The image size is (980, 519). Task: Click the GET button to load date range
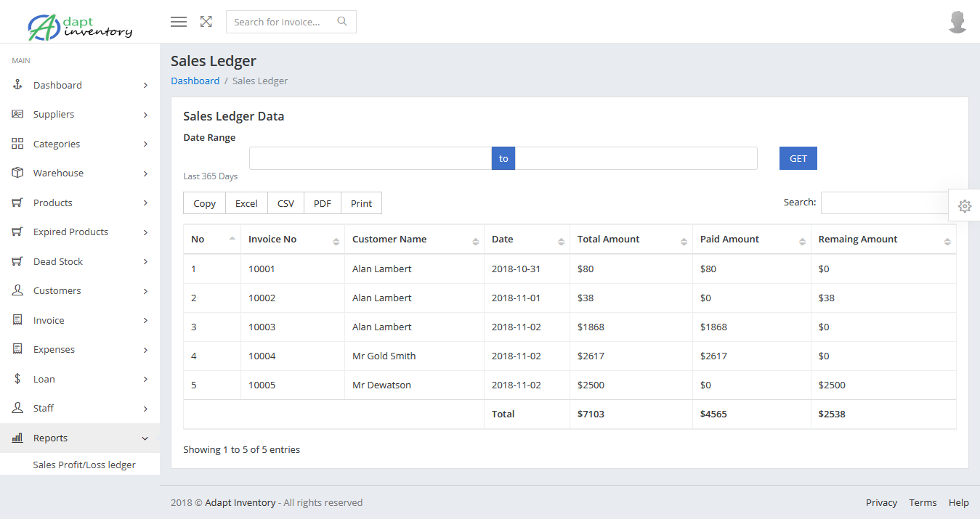798,158
